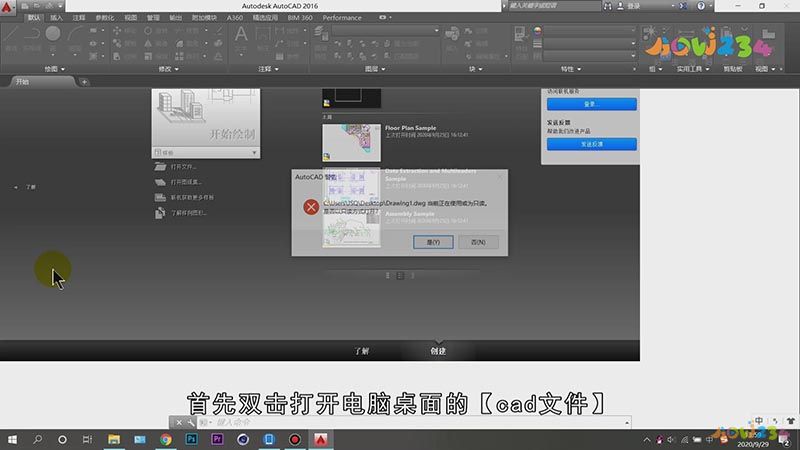The height and width of the screenshot is (450, 800).
Task: Expand the Modify (修改) panel dropdown
Action: [x=168, y=69]
